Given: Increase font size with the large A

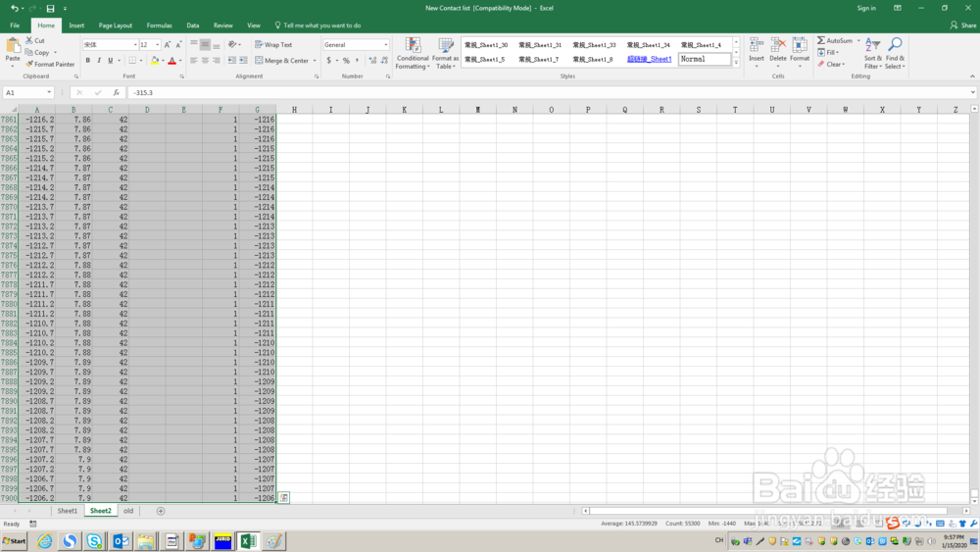Looking at the screenshot, I should 167,45.
